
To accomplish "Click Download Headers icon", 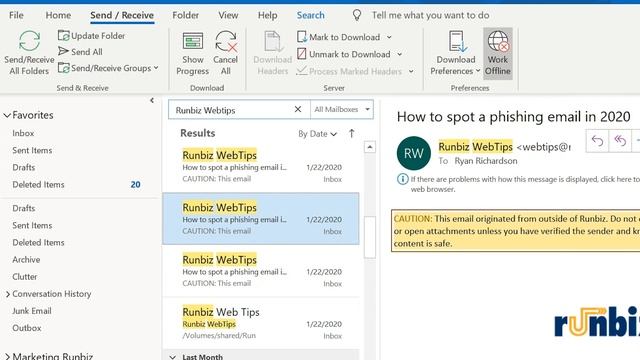I will pos(273,42).
